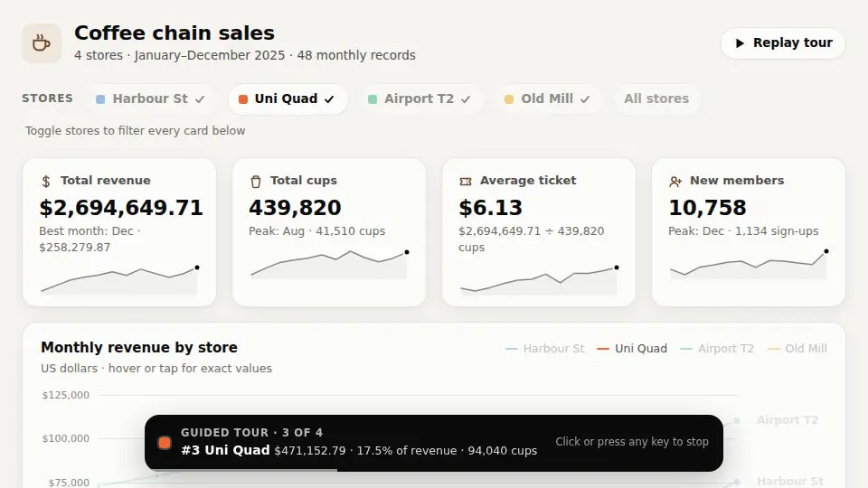Click the cup icon beside Total cups
868x488 pixels.
click(256, 181)
